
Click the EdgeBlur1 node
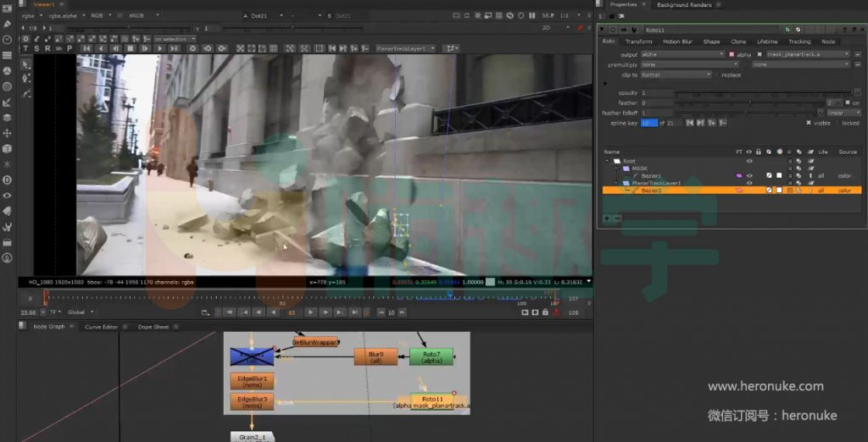click(x=252, y=381)
